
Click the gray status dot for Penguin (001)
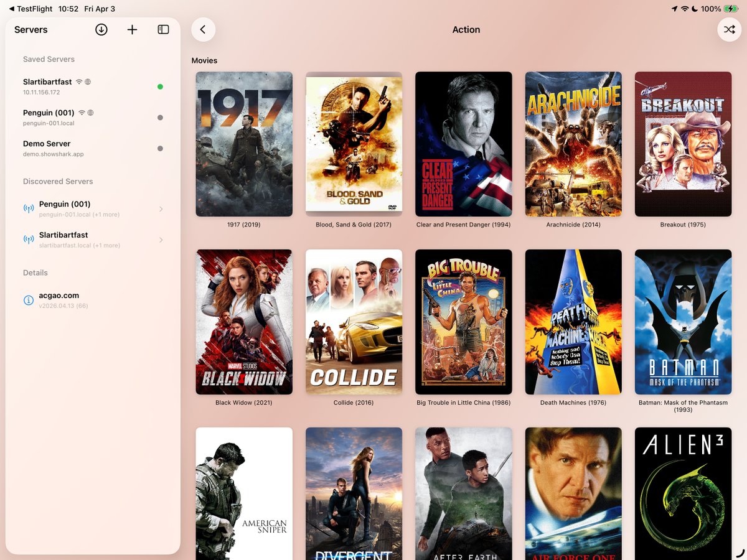(160, 118)
